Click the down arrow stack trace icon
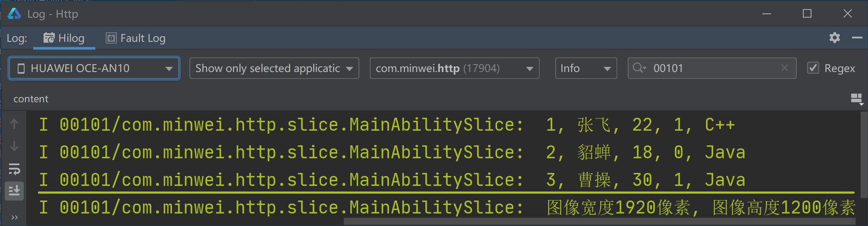Screen dimensions: 868x226 pyautogui.click(x=14, y=146)
